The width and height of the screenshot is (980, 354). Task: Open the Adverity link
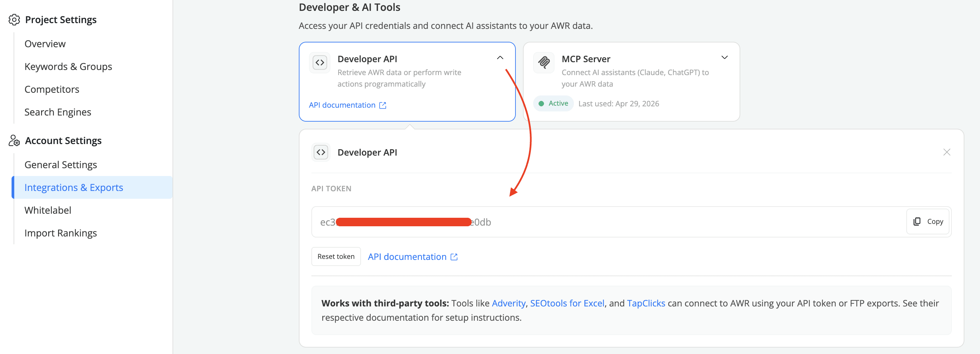pyautogui.click(x=508, y=303)
